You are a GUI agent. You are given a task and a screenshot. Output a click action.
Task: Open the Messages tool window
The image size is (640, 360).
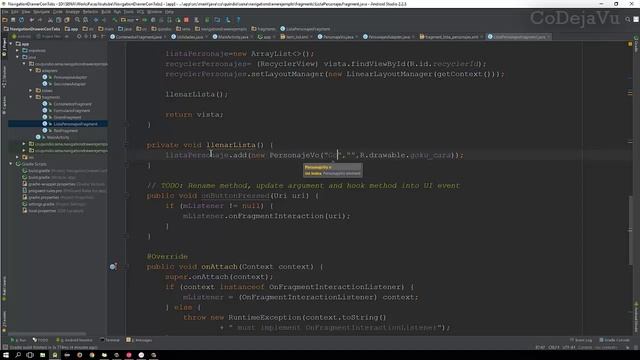point(140,340)
